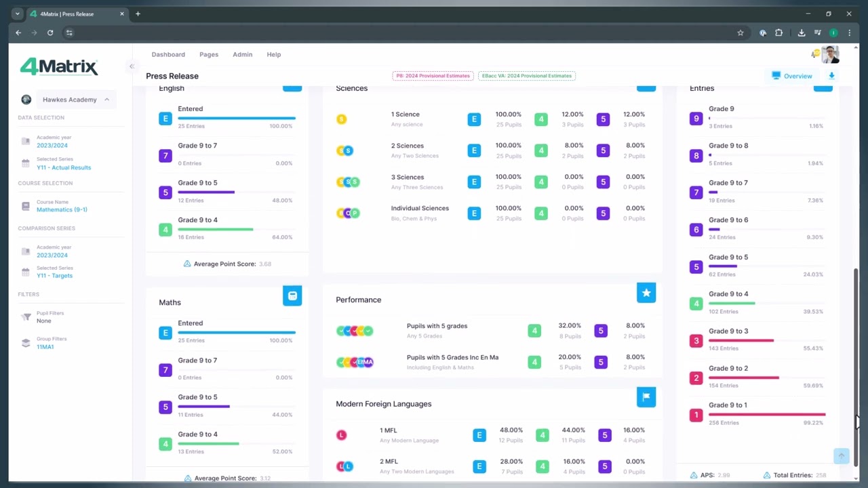Click the Performance star icon button
868x488 pixels.
click(x=646, y=293)
